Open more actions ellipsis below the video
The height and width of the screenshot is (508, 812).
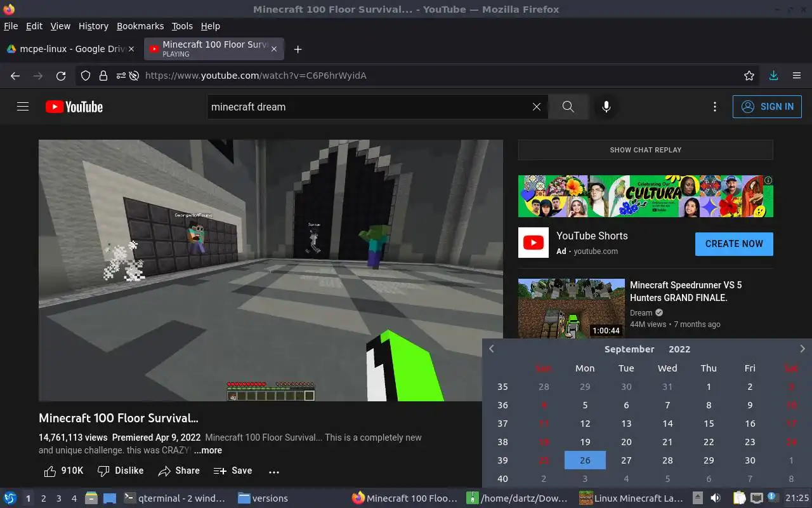pyautogui.click(x=274, y=471)
